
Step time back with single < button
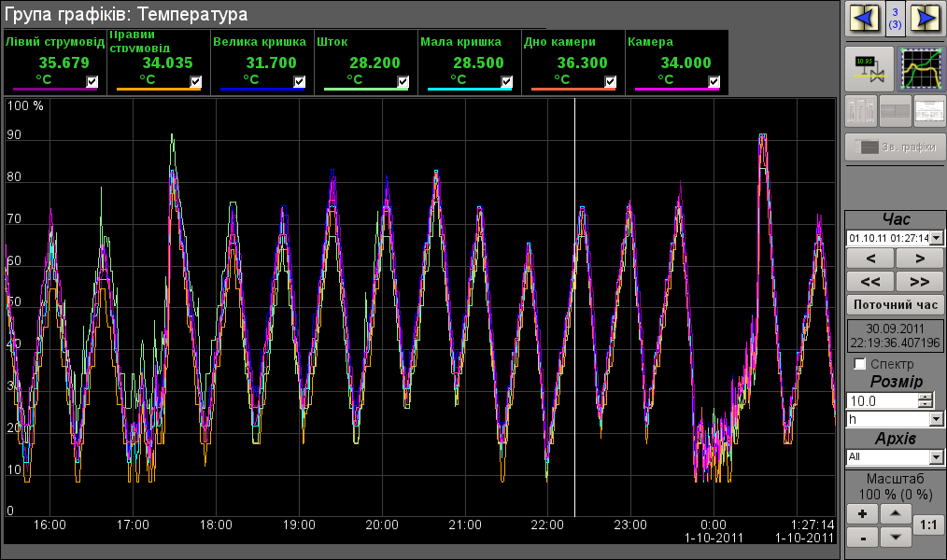pyautogui.click(x=869, y=259)
